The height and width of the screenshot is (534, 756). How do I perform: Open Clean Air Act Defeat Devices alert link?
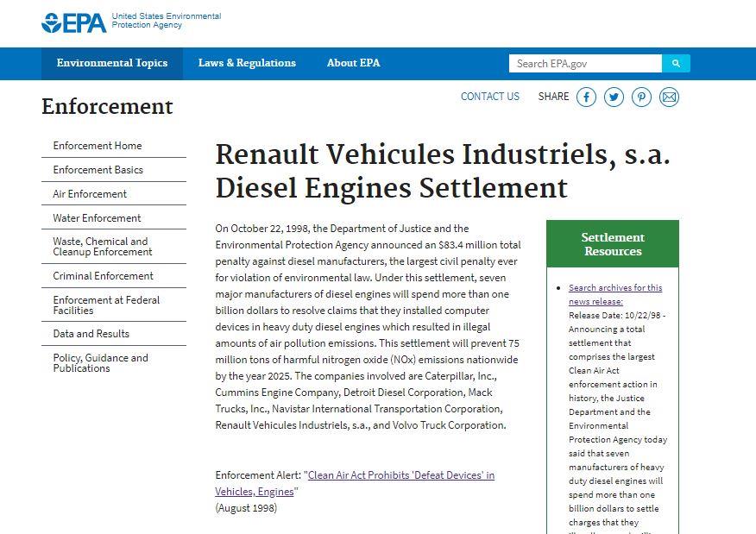(355, 483)
